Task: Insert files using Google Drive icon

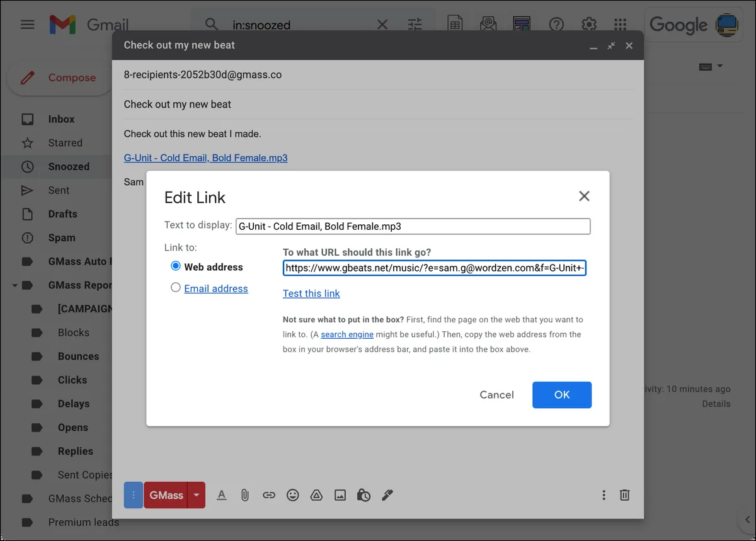Action: point(316,495)
